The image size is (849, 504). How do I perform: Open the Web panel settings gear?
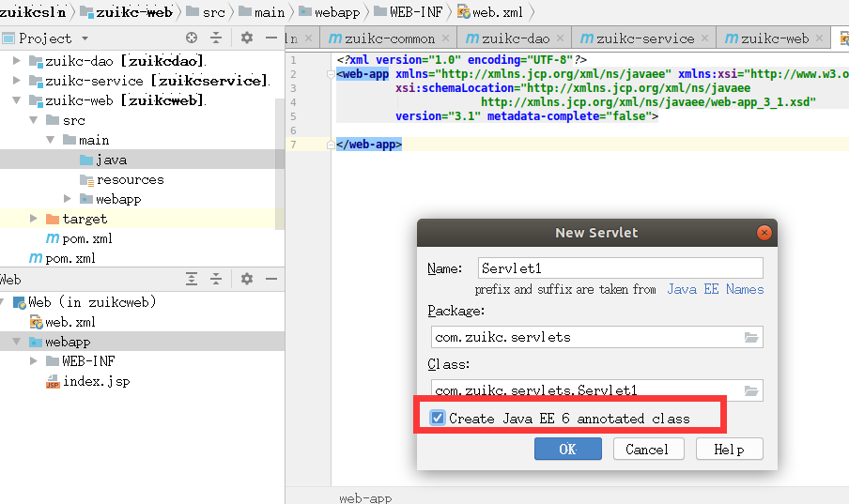[x=247, y=279]
